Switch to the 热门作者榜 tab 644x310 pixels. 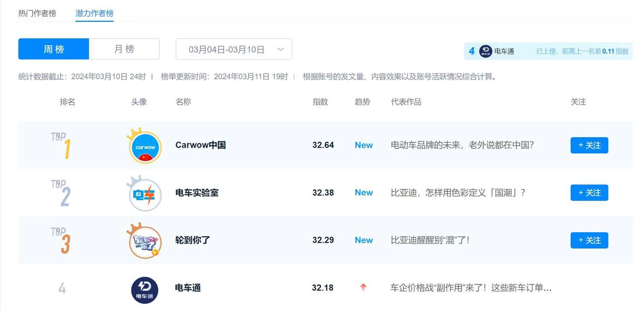click(37, 13)
